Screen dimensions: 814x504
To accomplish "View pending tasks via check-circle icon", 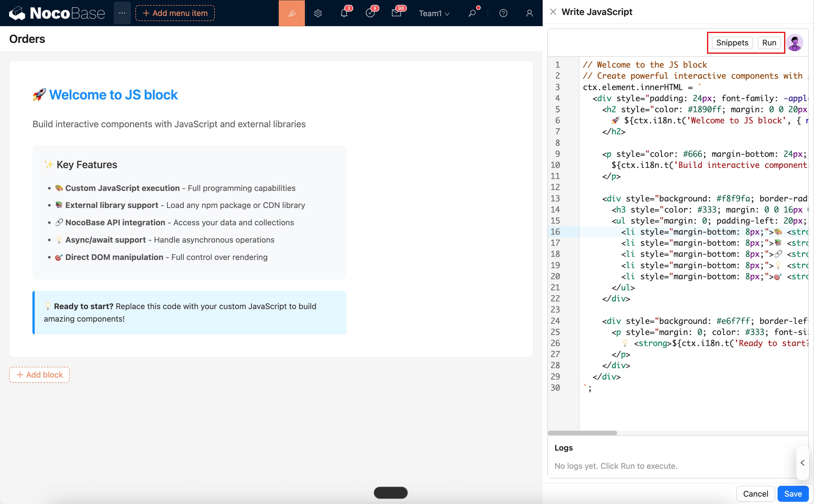I will click(370, 13).
